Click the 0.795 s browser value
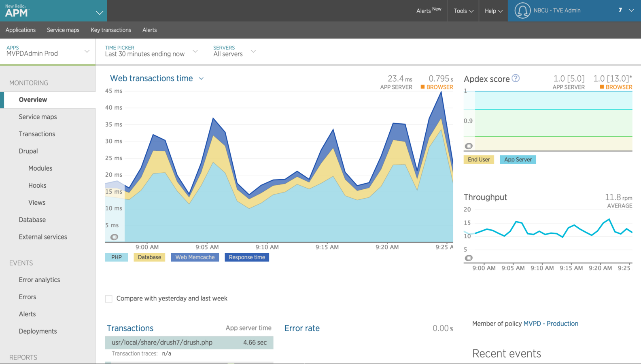641x364 pixels. (441, 78)
